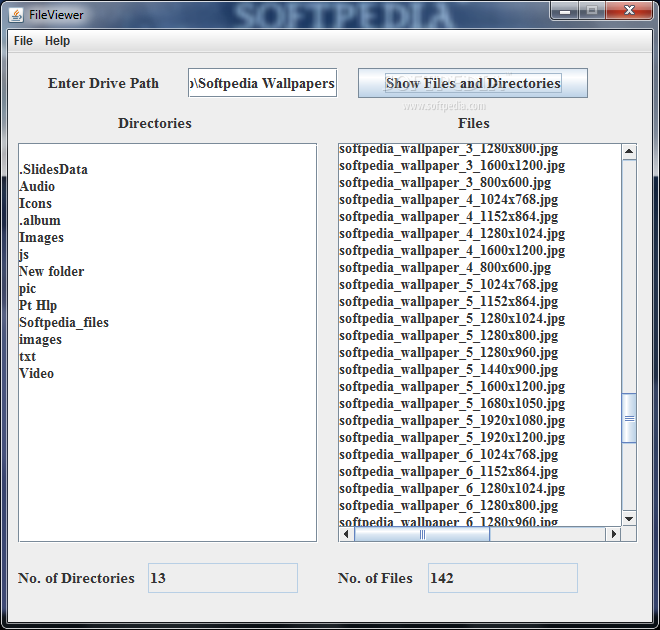Select softpedia_wallpaper_4_1152x864.jpg
Viewport: 660px width, 630px height.
click(x=449, y=216)
